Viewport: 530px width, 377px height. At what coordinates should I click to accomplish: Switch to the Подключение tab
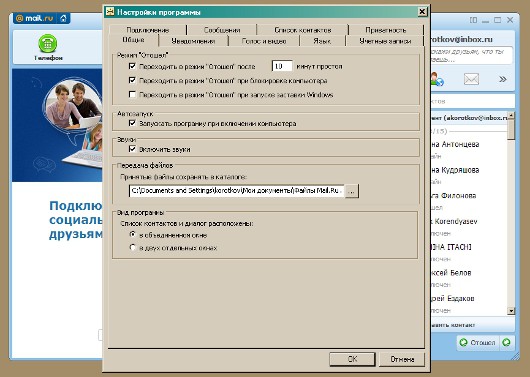coord(148,30)
